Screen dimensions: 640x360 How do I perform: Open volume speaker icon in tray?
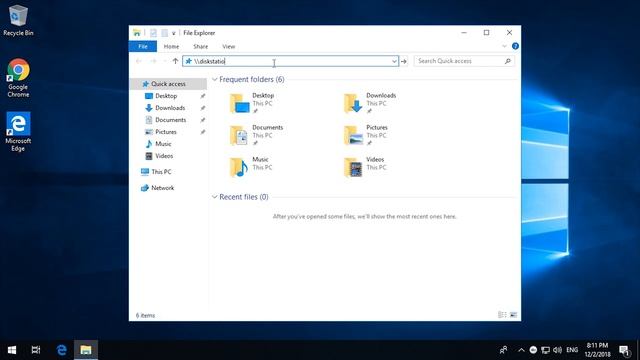pyautogui.click(x=558, y=350)
